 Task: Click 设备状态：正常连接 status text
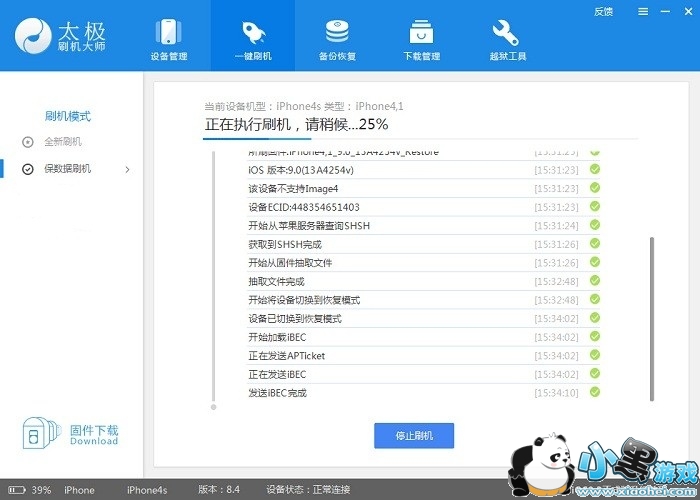click(308, 490)
